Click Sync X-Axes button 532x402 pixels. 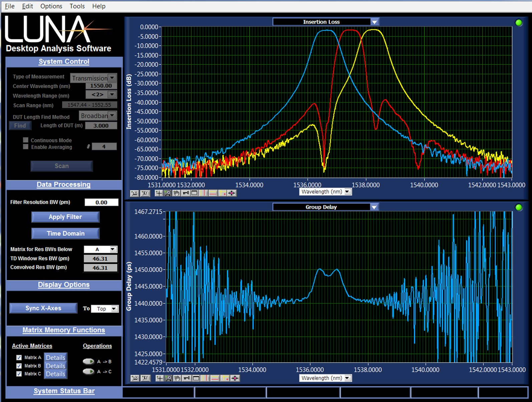pos(43,308)
